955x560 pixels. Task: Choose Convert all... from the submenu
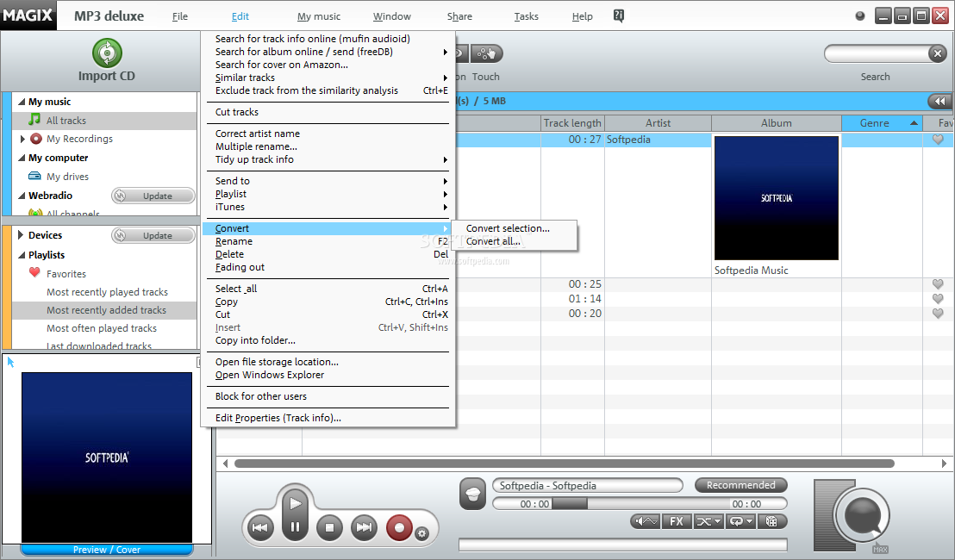point(493,241)
